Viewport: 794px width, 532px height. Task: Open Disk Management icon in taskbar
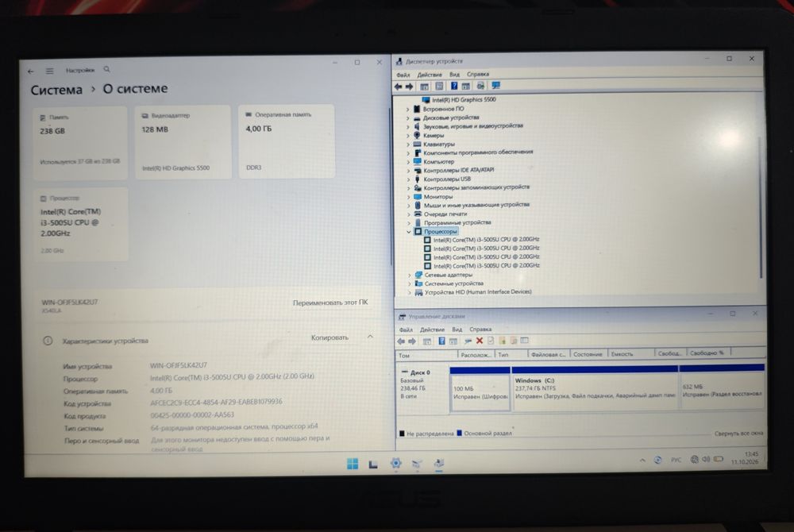tap(417, 464)
